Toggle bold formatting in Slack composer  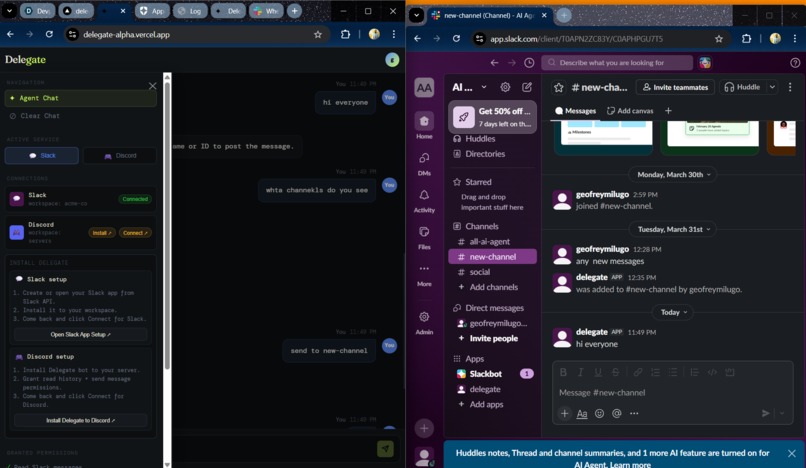[x=563, y=372]
